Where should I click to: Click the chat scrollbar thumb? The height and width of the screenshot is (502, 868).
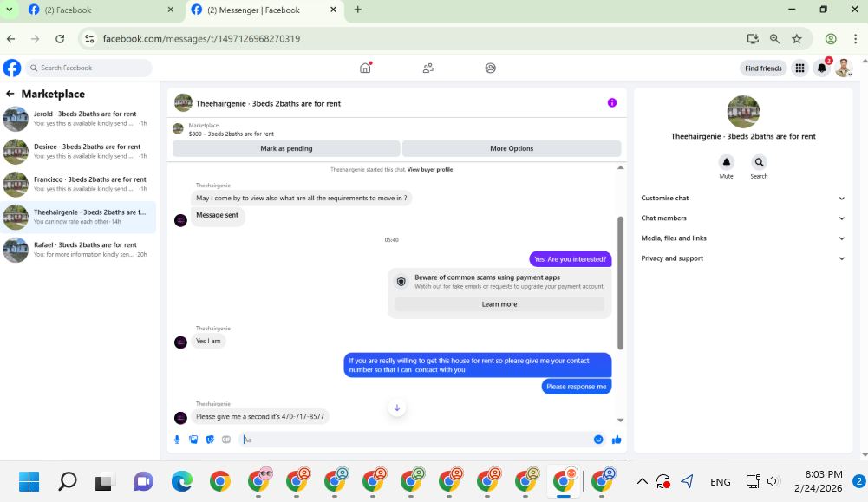pos(621,283)
